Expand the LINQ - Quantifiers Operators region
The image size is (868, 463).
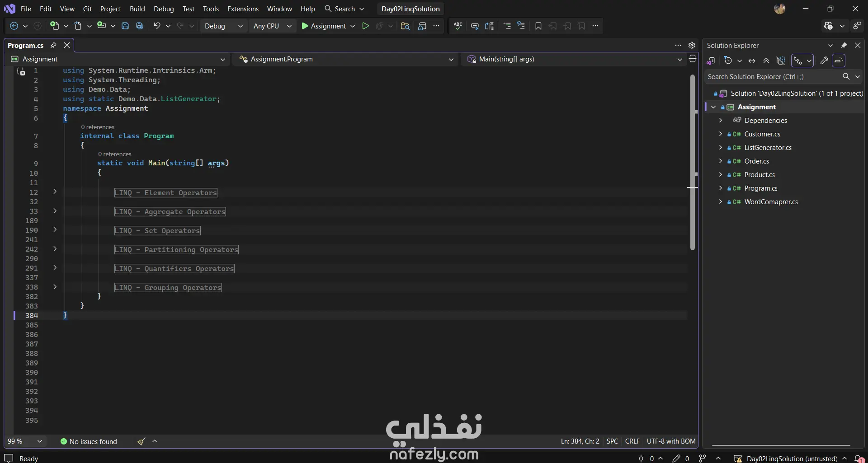pos(55,267)
